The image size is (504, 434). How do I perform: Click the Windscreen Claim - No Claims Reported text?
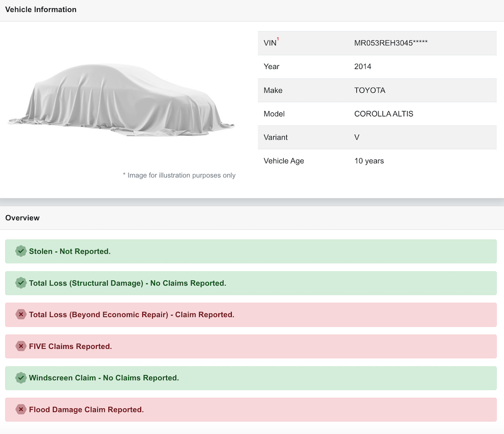(104, 378)
